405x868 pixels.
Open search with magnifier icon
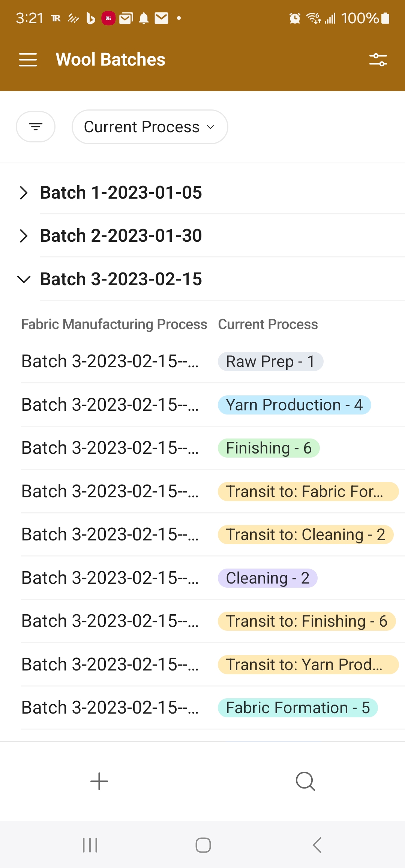point(305,781)
